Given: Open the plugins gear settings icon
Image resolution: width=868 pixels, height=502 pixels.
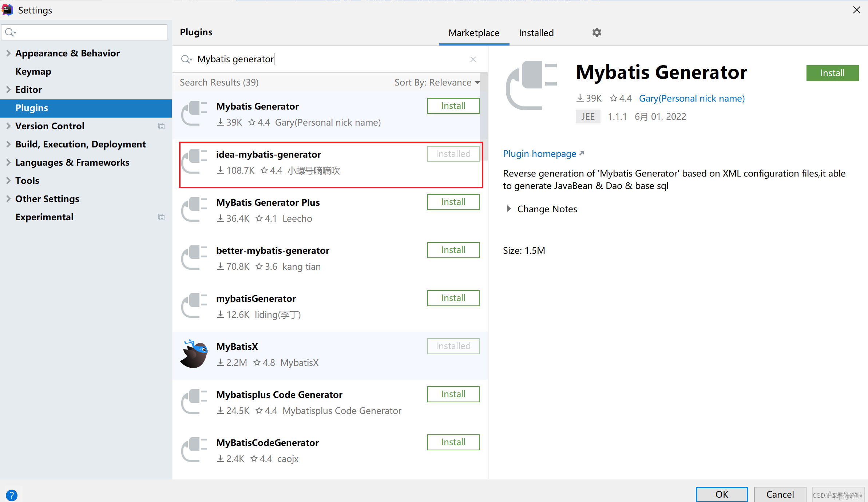Looking at the screenshot, I should 596,32.
